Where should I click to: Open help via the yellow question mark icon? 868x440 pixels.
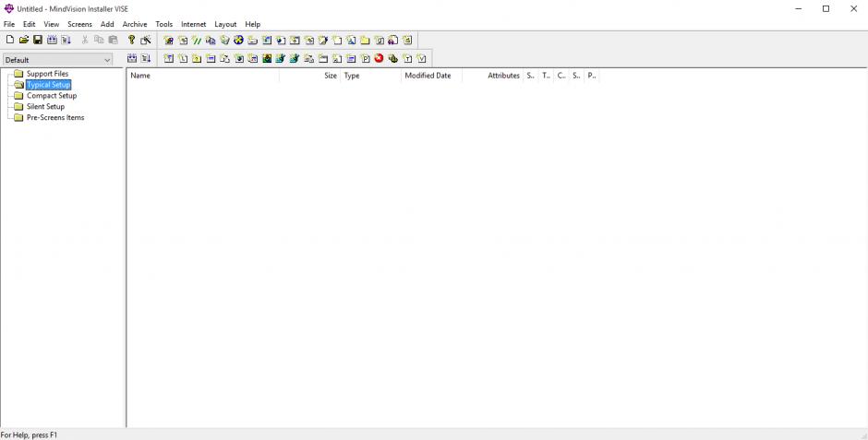[x=131, y=40]
